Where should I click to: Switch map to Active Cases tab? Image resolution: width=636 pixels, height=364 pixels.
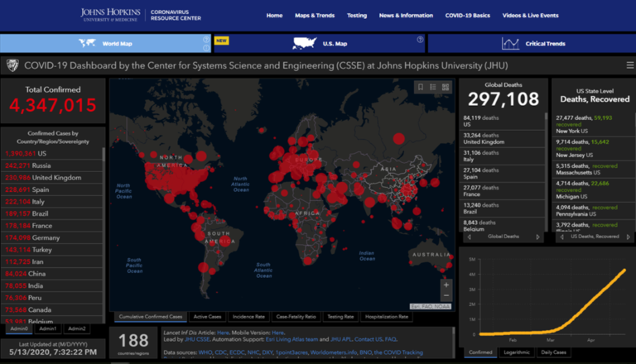[207, 317]
